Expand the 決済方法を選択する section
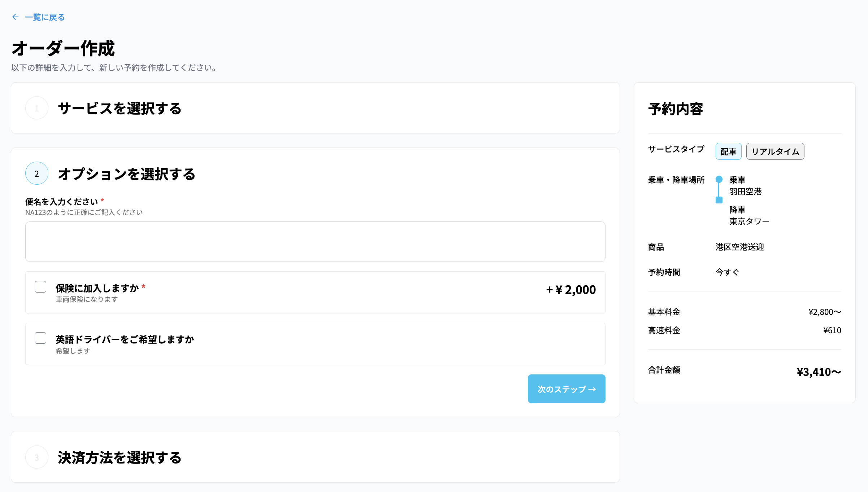 tap(120, 457)
